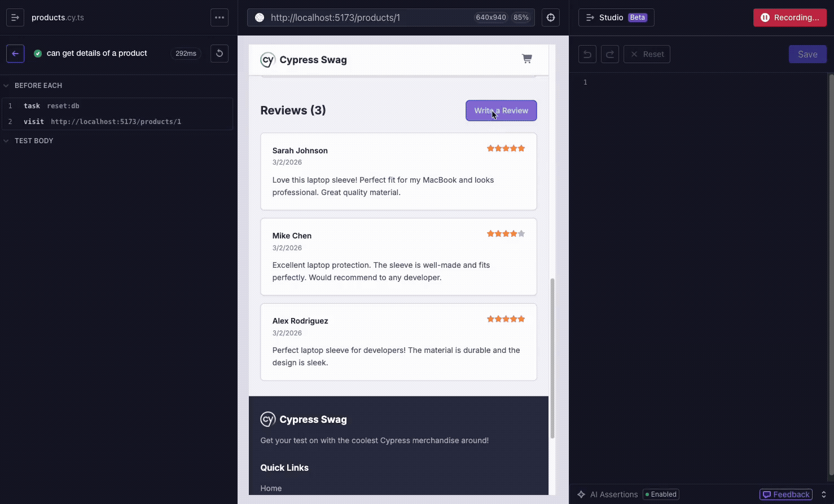
Task: Toggle AI Assertions Enabled badge
Action: click(661, 494)
